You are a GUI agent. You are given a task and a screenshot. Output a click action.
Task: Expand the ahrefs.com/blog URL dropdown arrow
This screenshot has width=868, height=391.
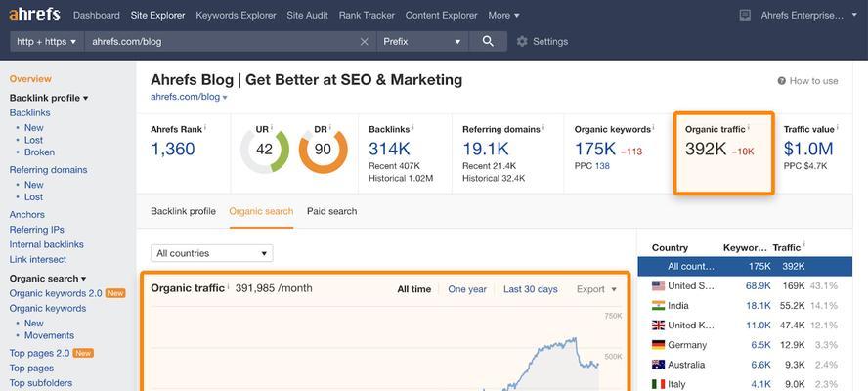pyautogui.click(x=225, y=98)
